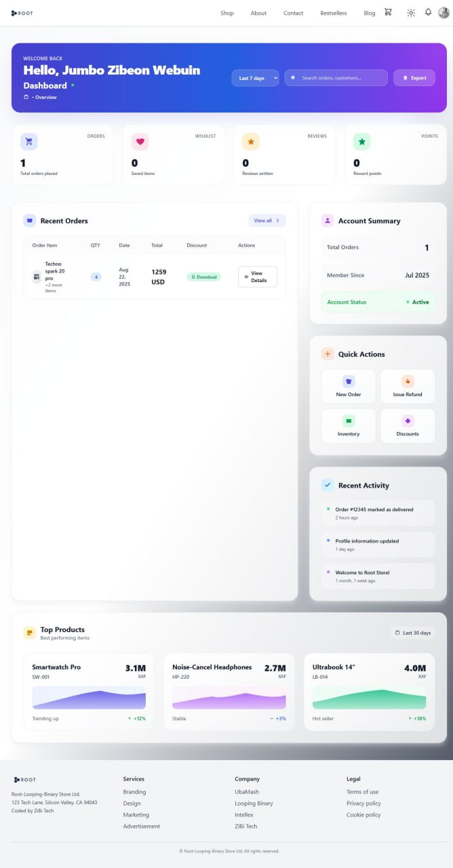Open Branding footer link
Image resolution: width=453 pixels, height=868 pixels.
[x=134, y=792]
